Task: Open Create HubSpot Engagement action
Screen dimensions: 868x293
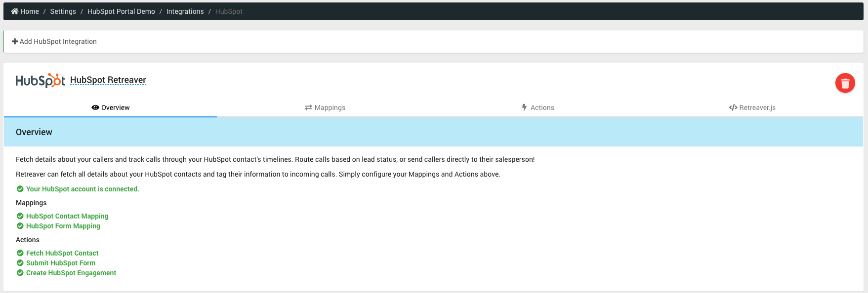Action: [71, 273]
